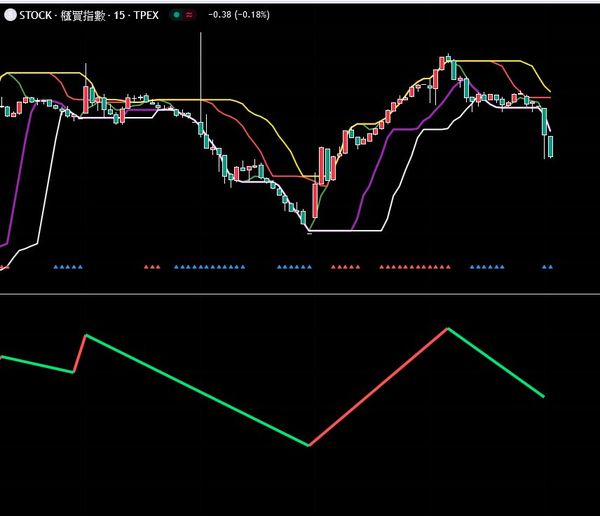Screen dimensions: 600x516
Task: Click the large red candle at the chart bottom
Action: 316,200
